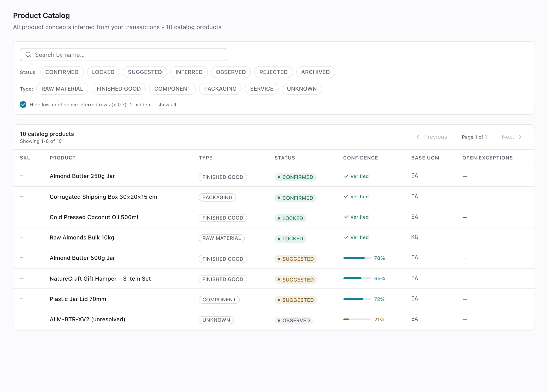Image resolution: width=548 pixels, height=392 pixels.
Task: Open Corrugated Shipping Box 30×20×15 cm product
Action: pyautogui.click(x=103, y=197)
